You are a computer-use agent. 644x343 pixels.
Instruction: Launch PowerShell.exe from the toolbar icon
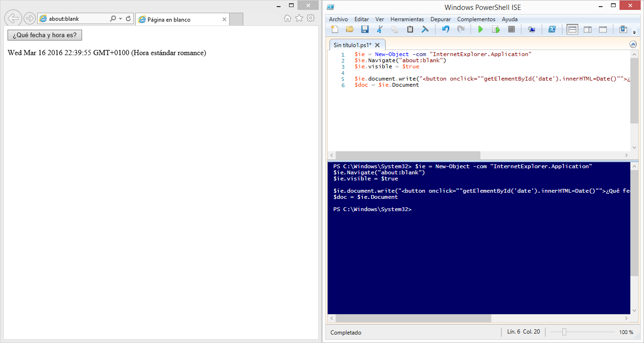[552, 30]
